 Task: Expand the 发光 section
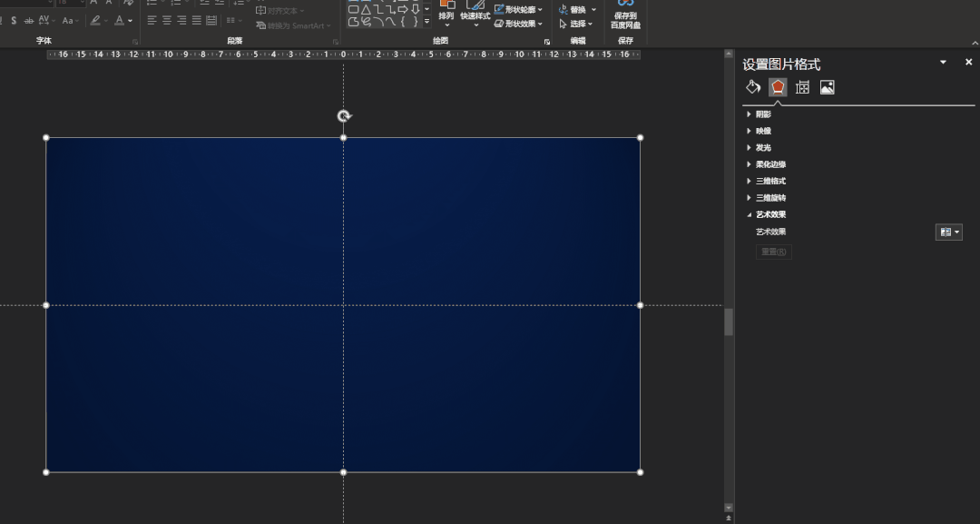pos(763,148)
